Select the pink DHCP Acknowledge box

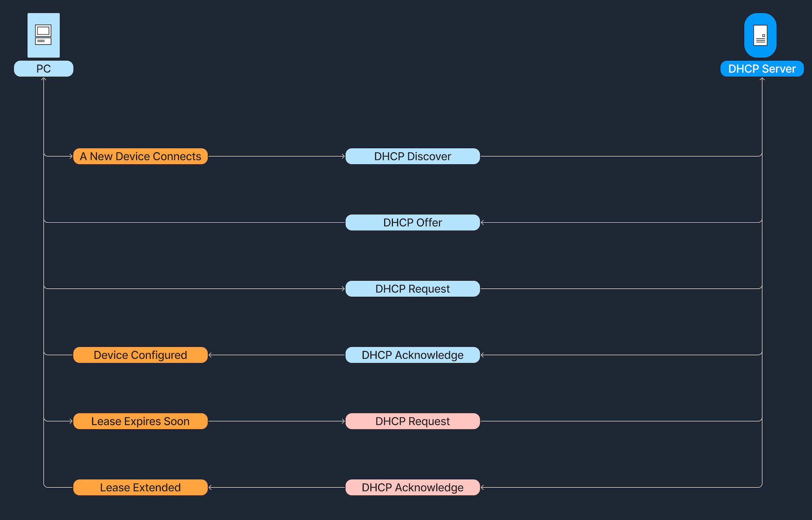[412, 487]
